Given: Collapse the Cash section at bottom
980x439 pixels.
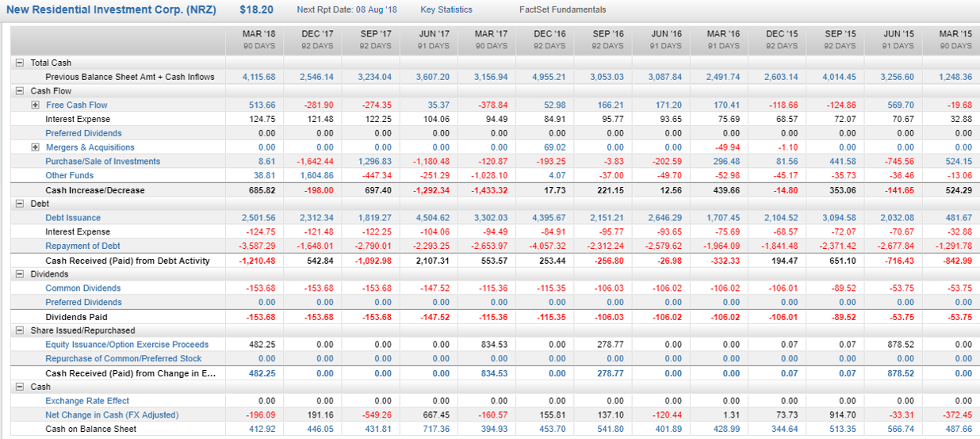Looking at the screenshot, I should 19,387.
